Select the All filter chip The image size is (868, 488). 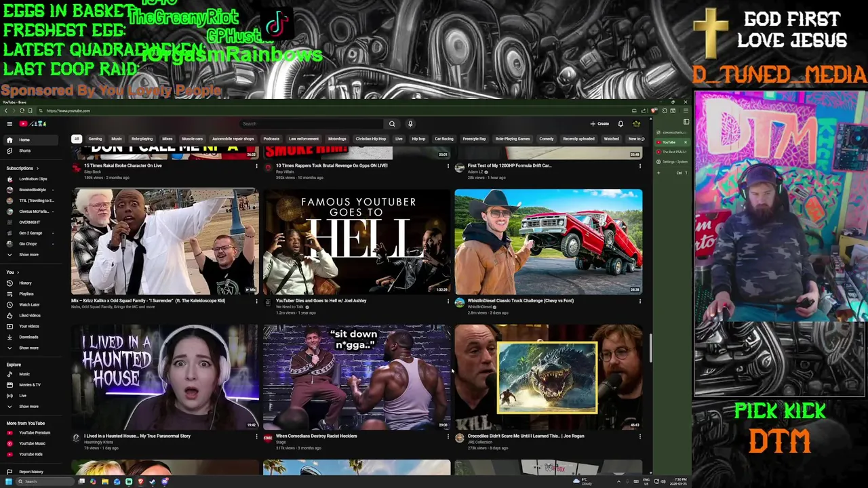point(77,139)
